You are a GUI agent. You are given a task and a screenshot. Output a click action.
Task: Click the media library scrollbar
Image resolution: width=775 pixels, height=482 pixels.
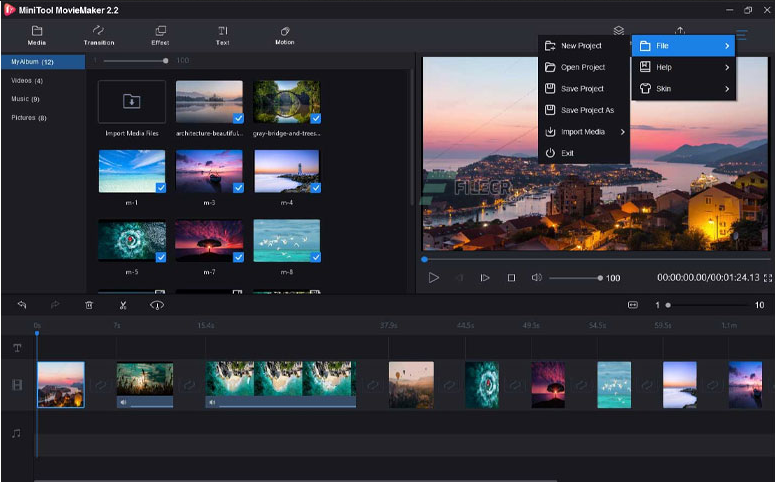(x=412, y=138)
